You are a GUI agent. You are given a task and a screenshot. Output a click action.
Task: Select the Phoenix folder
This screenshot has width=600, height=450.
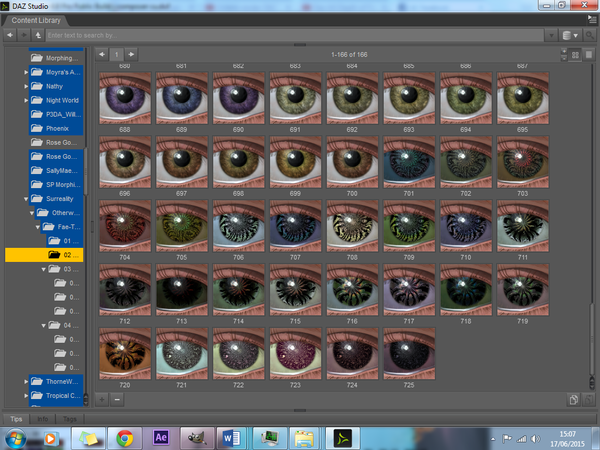[56, 129]
